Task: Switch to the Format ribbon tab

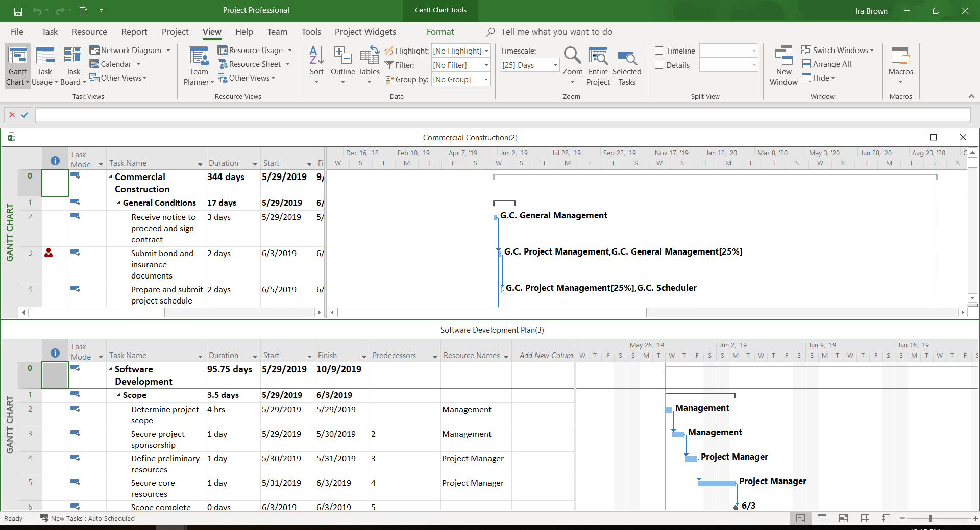Action: (x=439, y=32)
